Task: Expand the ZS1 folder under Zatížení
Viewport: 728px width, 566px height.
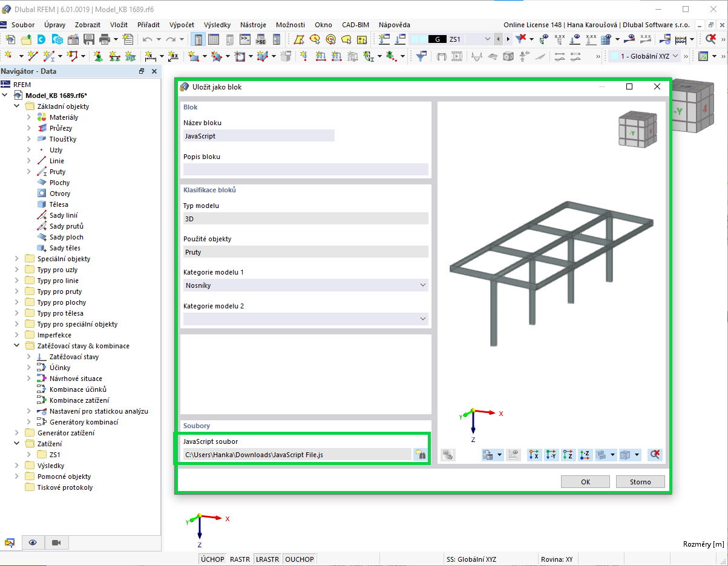Action: (x=28, y=455)
